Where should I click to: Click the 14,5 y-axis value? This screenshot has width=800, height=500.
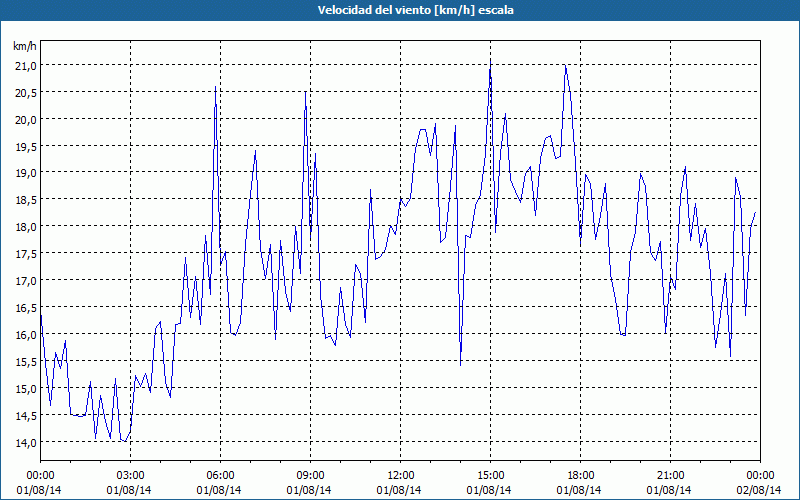26,415
